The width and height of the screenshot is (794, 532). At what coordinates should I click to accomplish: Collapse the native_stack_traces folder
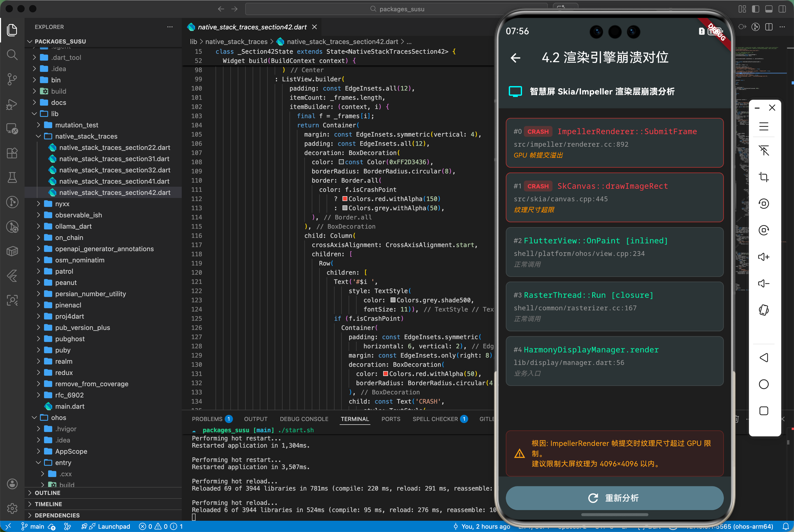pos(86,136)
